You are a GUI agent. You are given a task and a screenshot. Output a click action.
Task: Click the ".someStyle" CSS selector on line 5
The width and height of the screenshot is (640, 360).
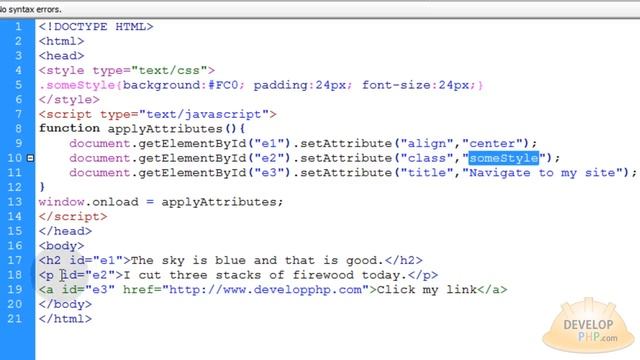click(77, 85)
